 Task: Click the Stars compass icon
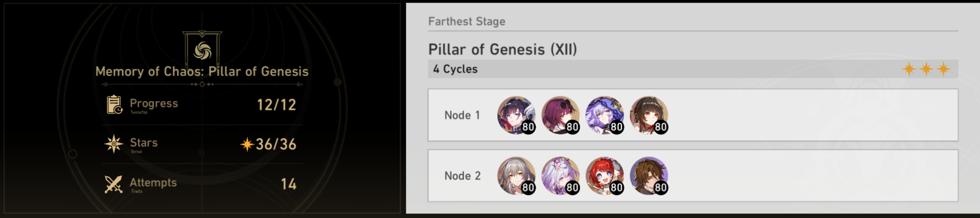[x=114, y=144]
